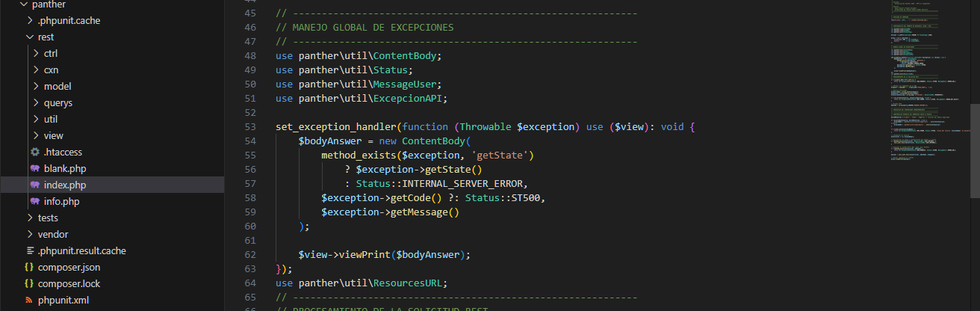Image resolution: width=980 pixels, height=311 pixels.
Task: Click the $bodyAnswer variable on line 54
Action: (330, 141)
